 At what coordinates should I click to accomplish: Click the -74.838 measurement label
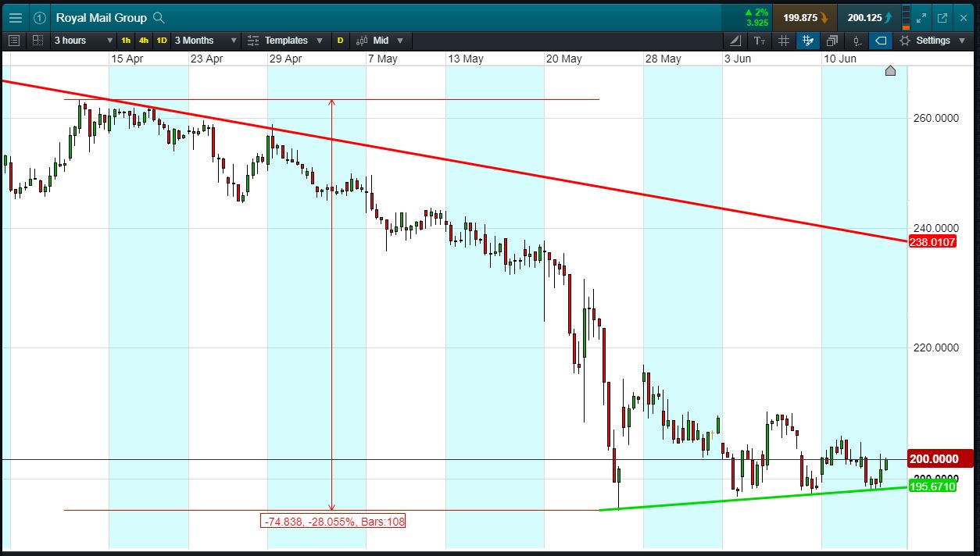pyautogui.click(x=334, y=521)
